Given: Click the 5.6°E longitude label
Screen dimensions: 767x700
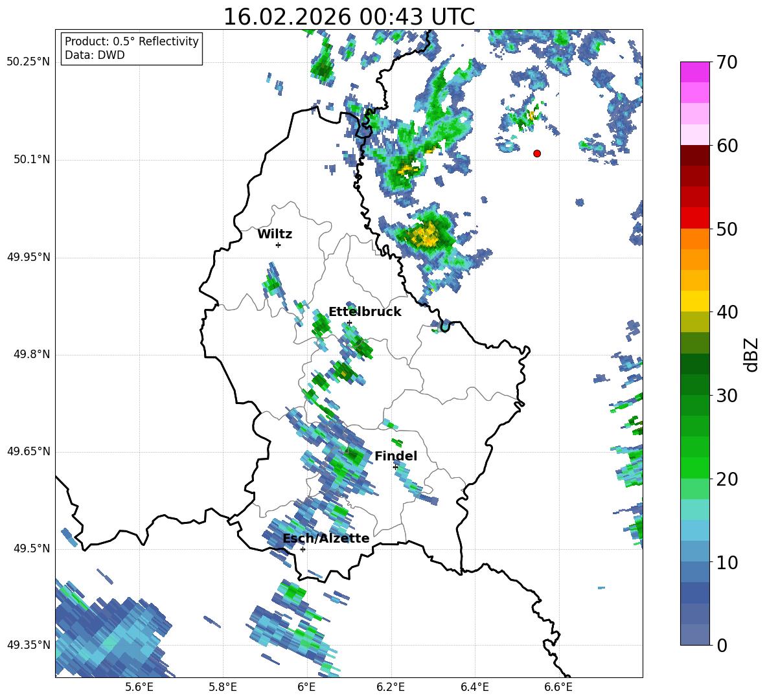Looking at the screenshot, I should tap(139, 687).
